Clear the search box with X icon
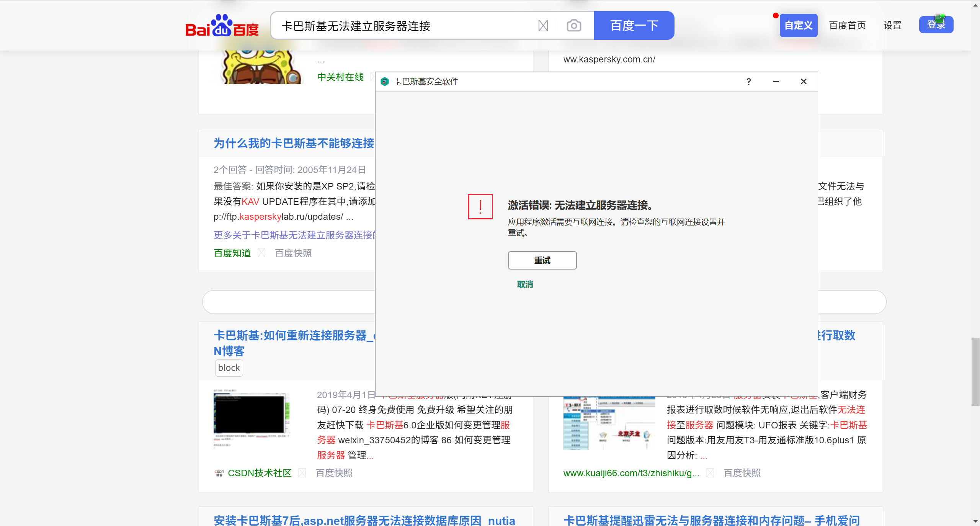Viewport: 980px width, 526px height. pos(543,26)
